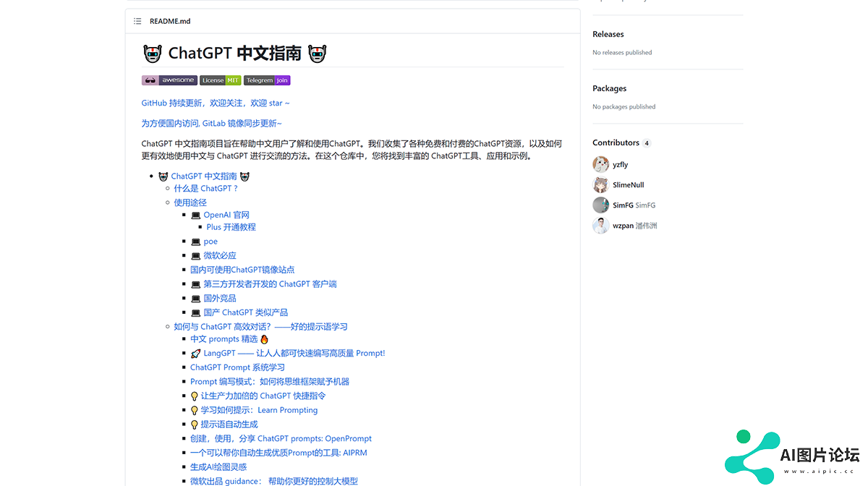Click the License MIT badge

tap(221, 80)
